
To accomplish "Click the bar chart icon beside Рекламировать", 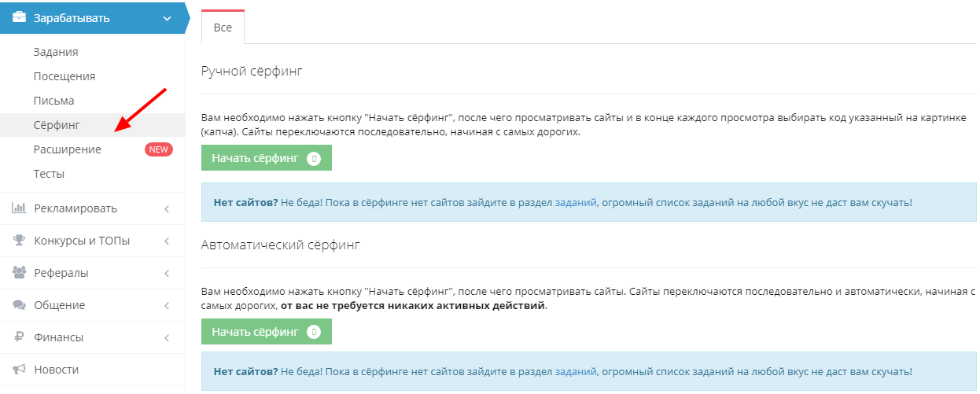I will (x=20, y=208).
